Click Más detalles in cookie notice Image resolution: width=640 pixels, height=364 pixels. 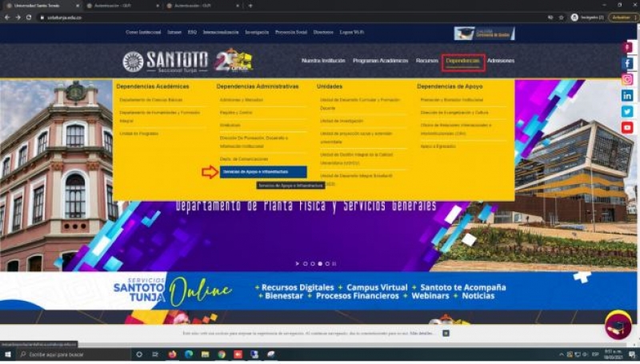[422, 334]
